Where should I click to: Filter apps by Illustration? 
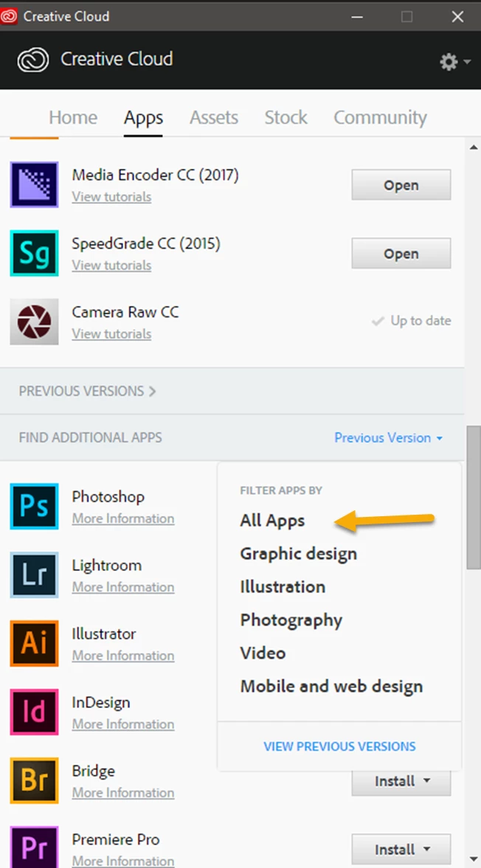coord(283,587)
